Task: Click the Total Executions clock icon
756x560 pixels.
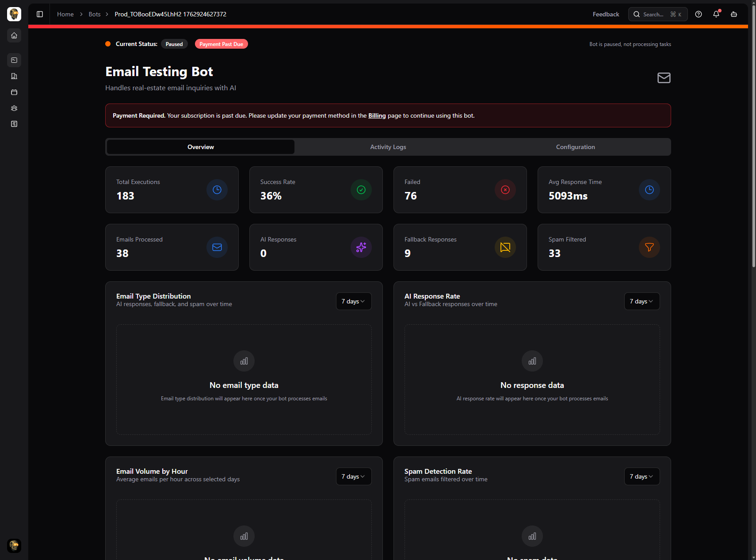Action: pyautogui.click(x=217, y=190)
